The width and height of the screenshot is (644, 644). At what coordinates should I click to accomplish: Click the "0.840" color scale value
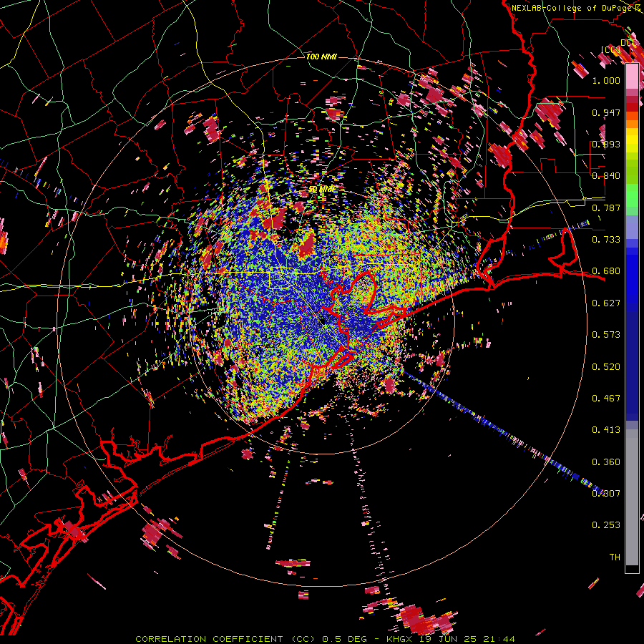(606, 176)
